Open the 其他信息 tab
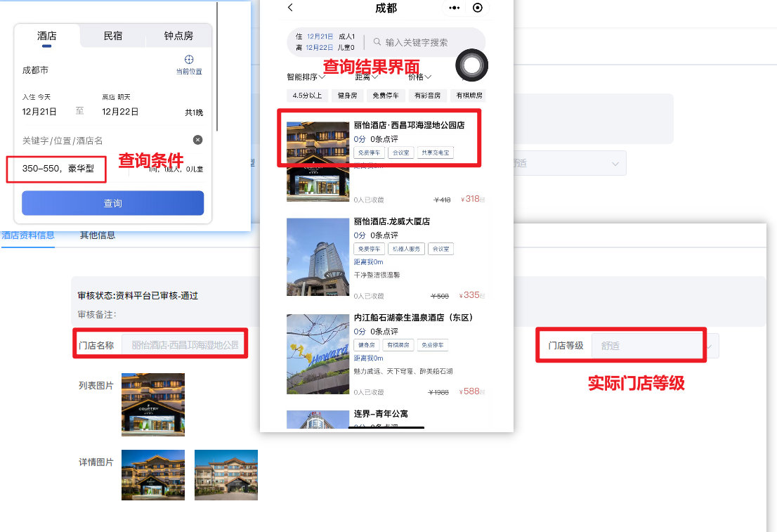 coord(98,235)
